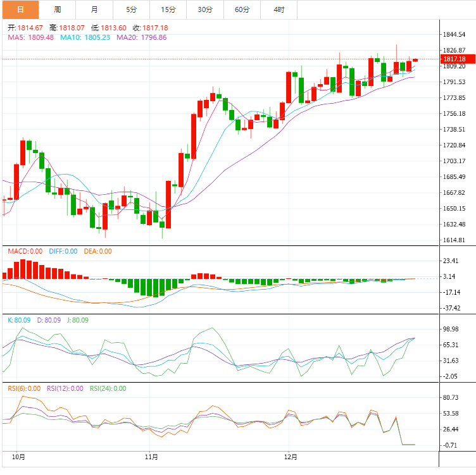The image size is (476, 475).
Task: Open the 4时 timeframe tab
Action: click(279, 9)
